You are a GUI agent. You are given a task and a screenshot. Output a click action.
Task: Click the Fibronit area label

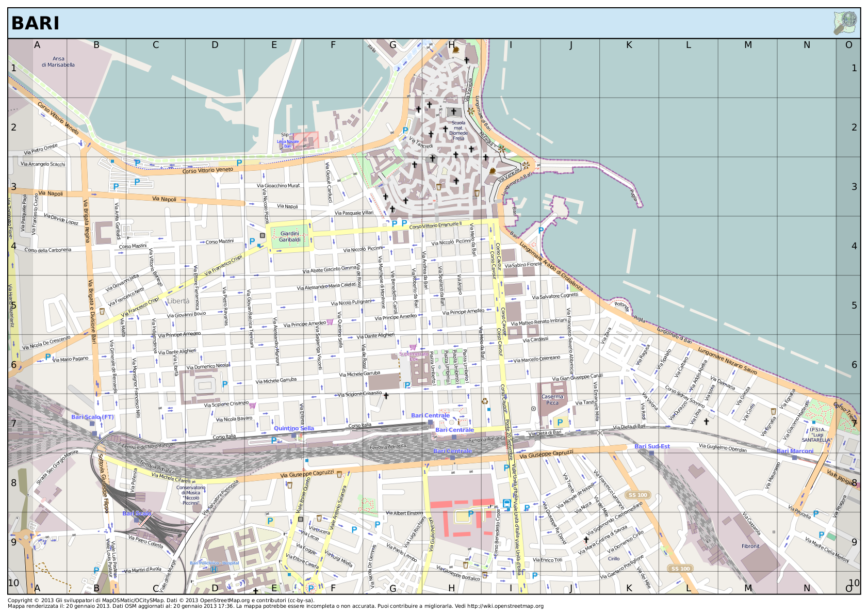click(750, 546)
